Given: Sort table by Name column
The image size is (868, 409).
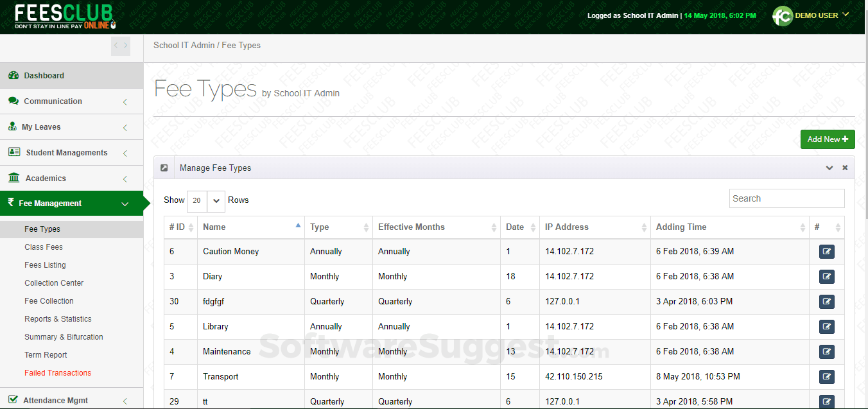Looking at the screenshot, I should click(x=250, y=227).
